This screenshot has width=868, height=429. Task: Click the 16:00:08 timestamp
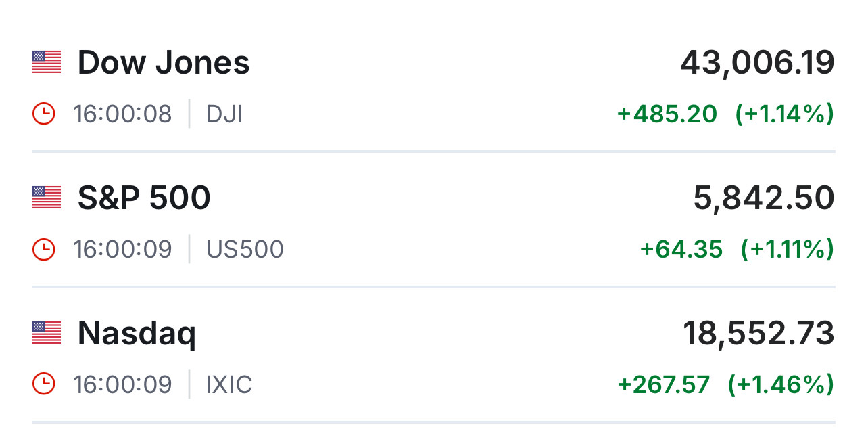(x=122, y=114)
